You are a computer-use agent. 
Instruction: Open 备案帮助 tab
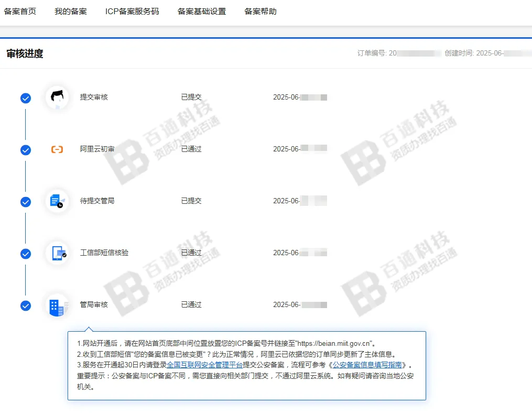[x=260, y=12]
